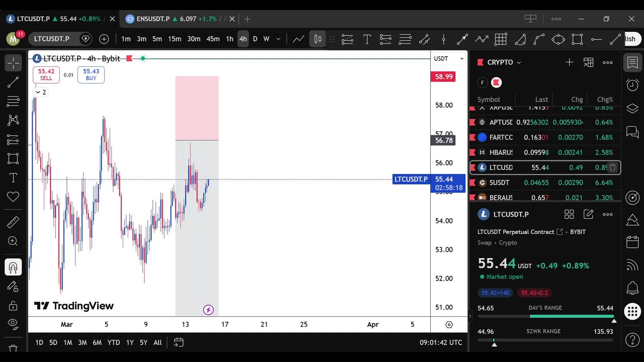Click the day's range bar
This screenshot has height=362, width=644.
pyautogui.click(x=545, y=316)
